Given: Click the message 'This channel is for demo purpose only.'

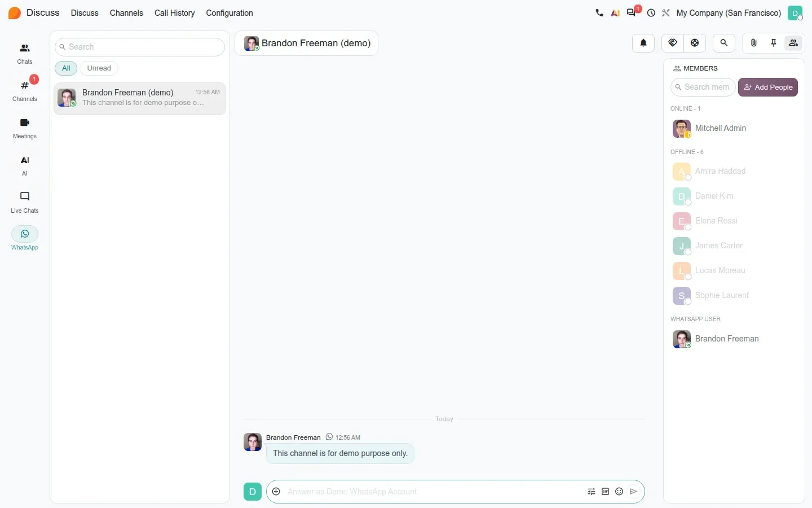Looking at the screenshot, I should pos(340,453).
